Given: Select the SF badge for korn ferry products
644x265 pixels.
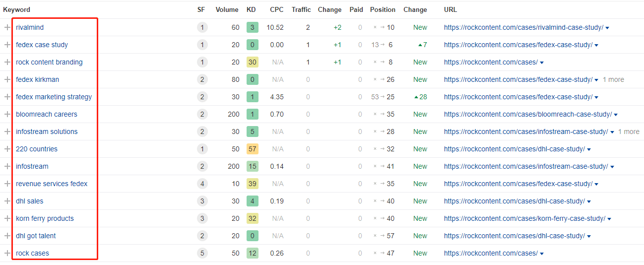Looking at the screenshot, I should tap(201, 219).
